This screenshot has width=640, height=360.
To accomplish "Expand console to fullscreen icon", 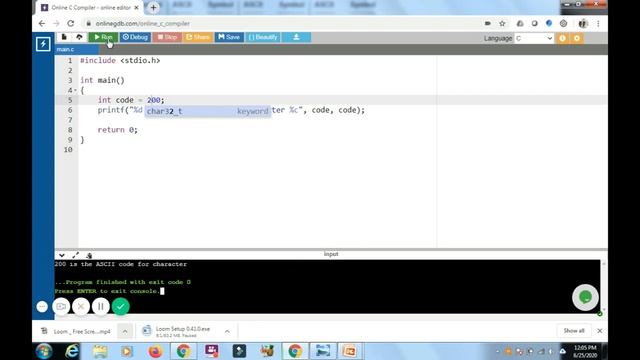I will 76,256.
